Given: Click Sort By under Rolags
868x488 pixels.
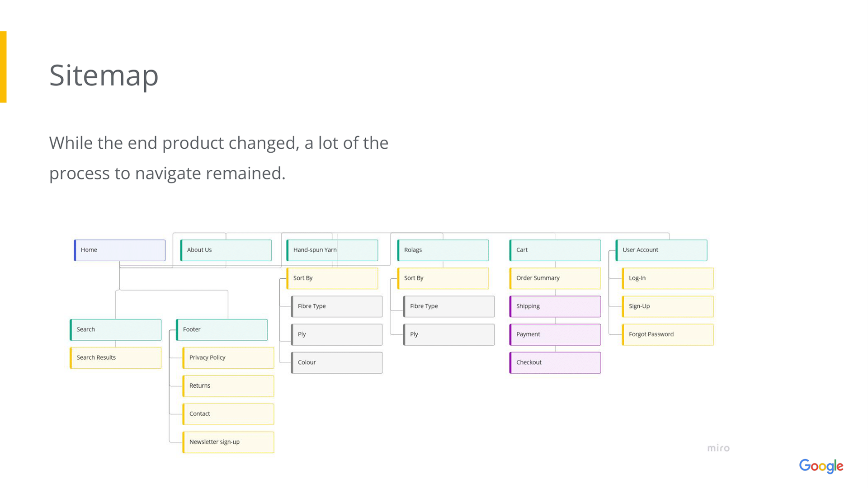Looking at the screenshot, I should [443, 278].
